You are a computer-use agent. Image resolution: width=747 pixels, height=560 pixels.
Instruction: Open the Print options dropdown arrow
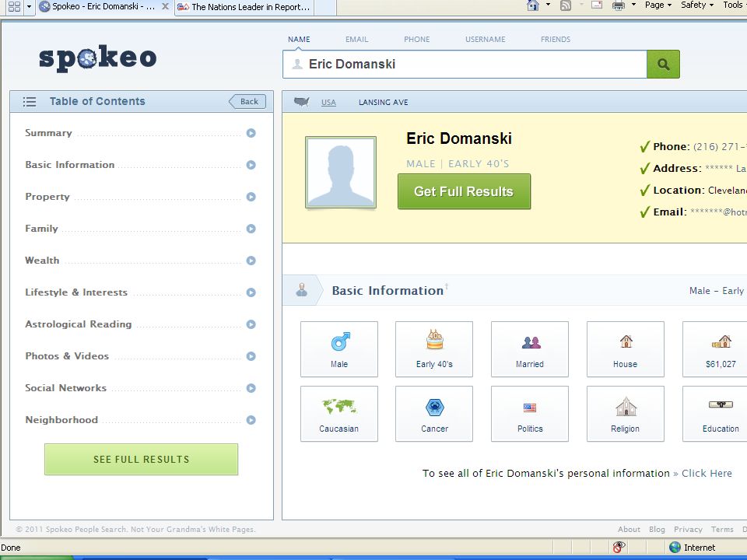coord(633,5)
